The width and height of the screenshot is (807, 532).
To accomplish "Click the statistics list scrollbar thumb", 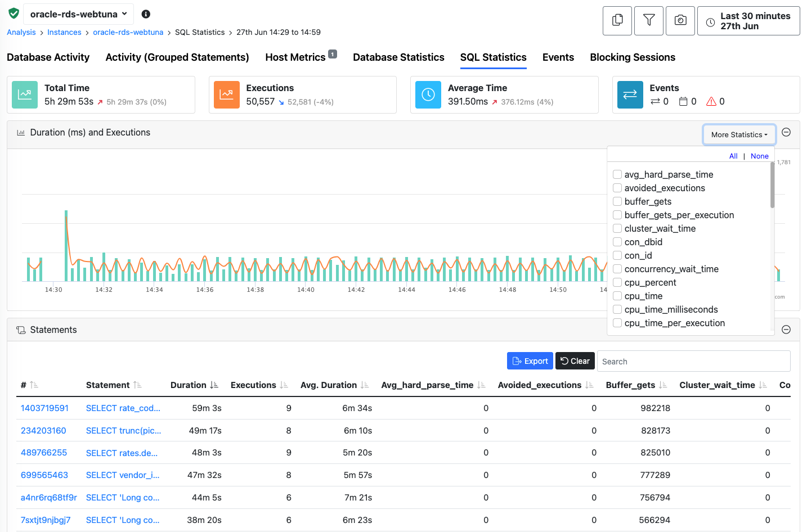I will point(772,186).
